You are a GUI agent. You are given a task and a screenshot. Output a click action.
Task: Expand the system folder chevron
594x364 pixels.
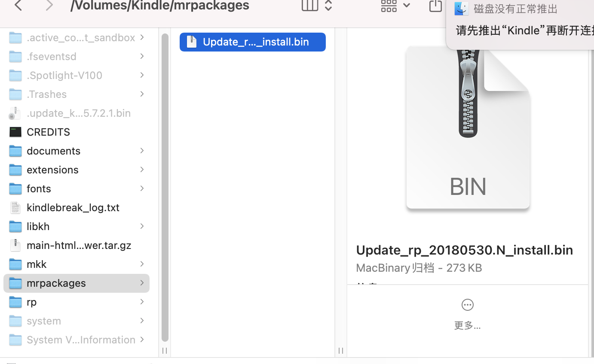click(142, 321)
